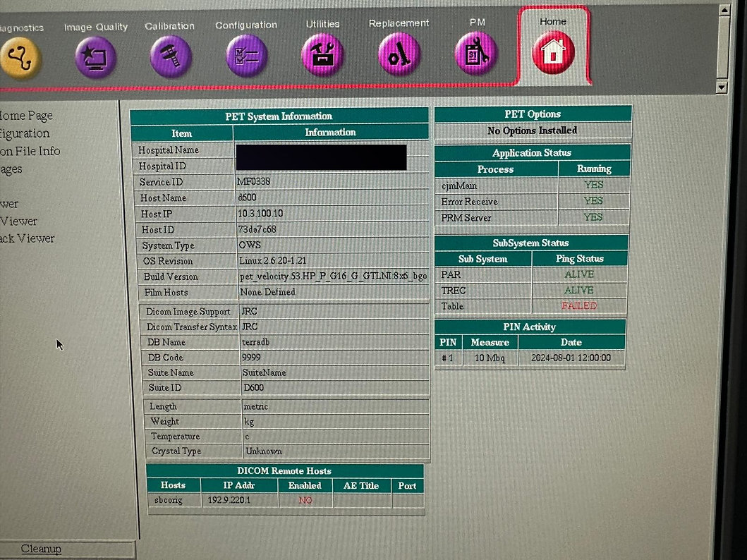Open the Diagnostics stethoscope icon

point(20,56)
